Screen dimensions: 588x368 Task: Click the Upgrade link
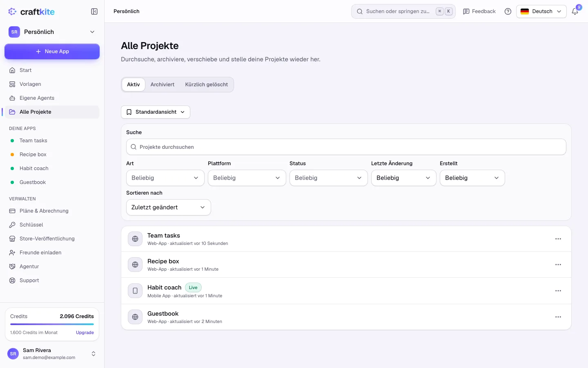pyautogui.click(x=85, y=332)
